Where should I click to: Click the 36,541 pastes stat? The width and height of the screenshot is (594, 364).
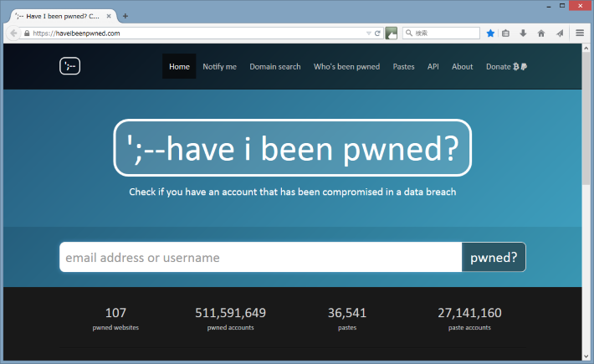click(347, 319)
